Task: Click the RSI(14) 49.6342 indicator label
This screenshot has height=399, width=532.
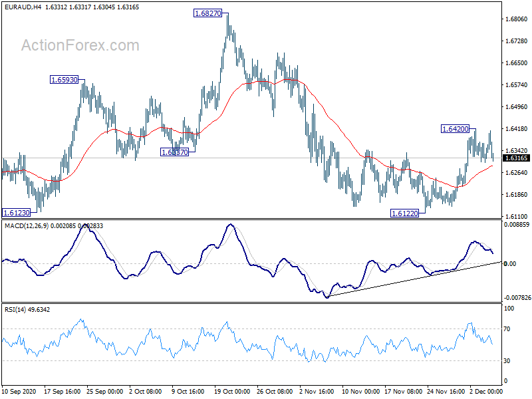Action: point(27,309)
